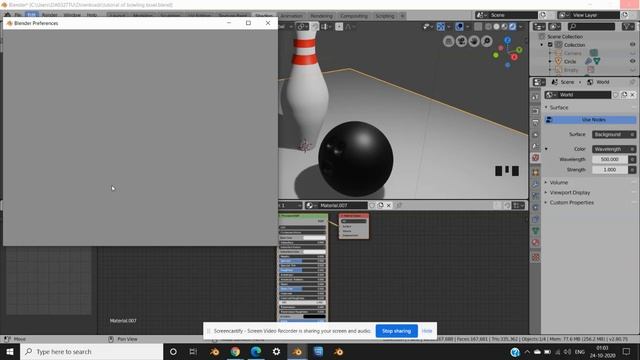Open the Material properties tab
640x360 pixels.
click(x=536, y=243)
